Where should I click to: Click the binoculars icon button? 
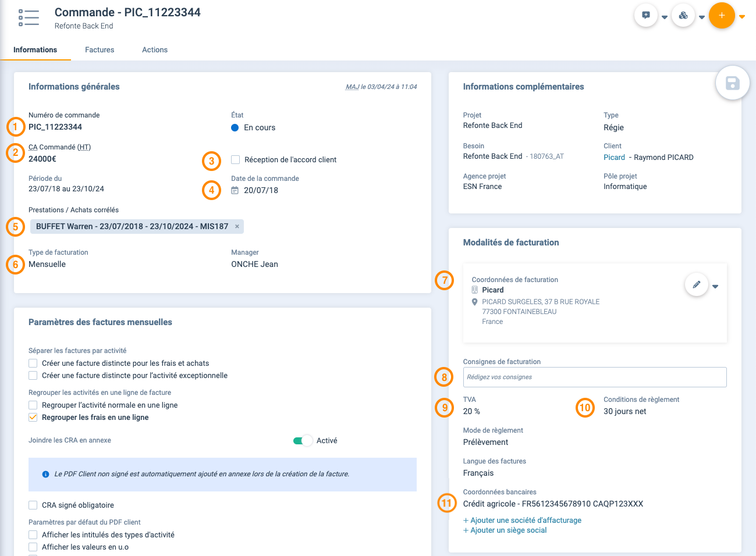(683, 16)
